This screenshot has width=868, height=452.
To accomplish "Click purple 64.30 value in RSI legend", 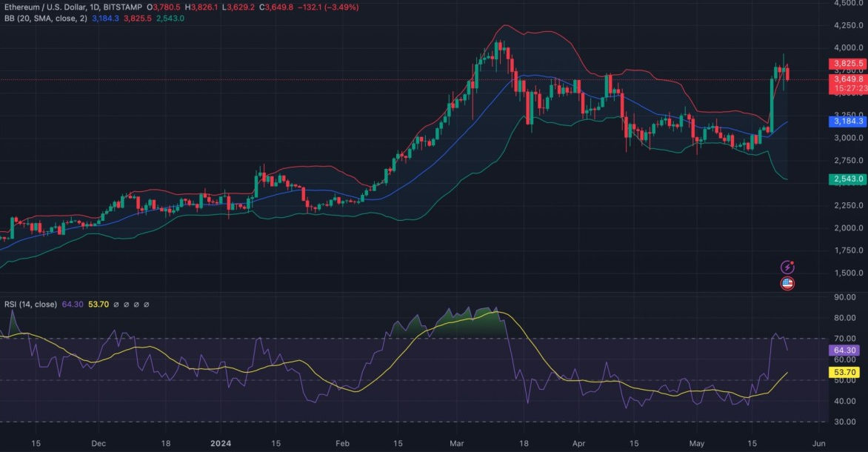I will [73, 304].
